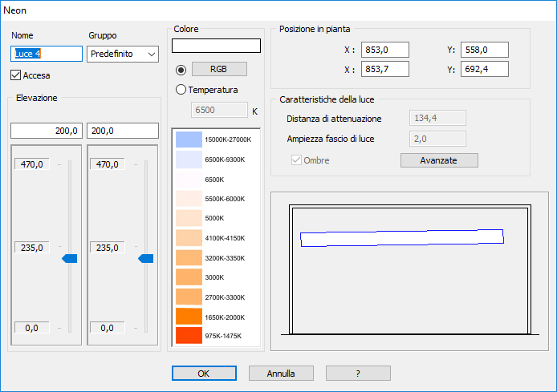Open the Gruppo dropdown showing Predefinito
This screenshot has width=557, height=392.
[x=123, y=54]
